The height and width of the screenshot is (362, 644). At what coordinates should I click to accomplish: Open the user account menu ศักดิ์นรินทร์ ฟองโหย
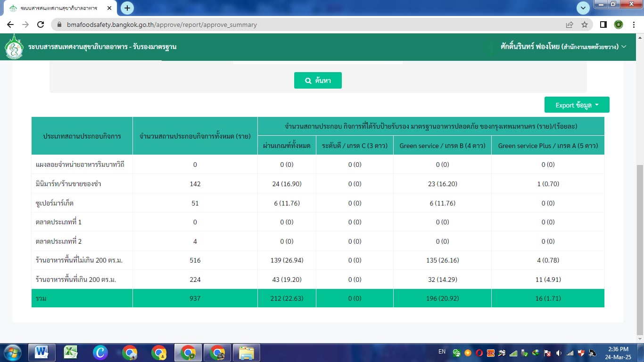563,47
